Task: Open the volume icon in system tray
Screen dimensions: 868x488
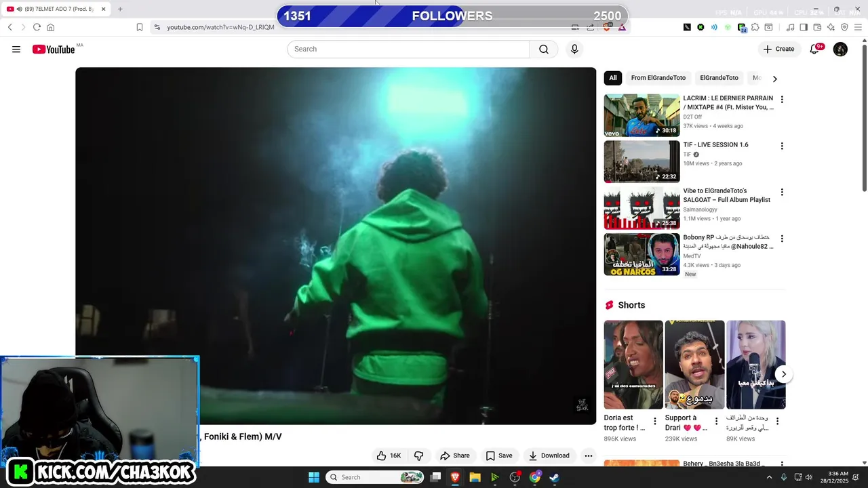Action: tap(808, 477)
